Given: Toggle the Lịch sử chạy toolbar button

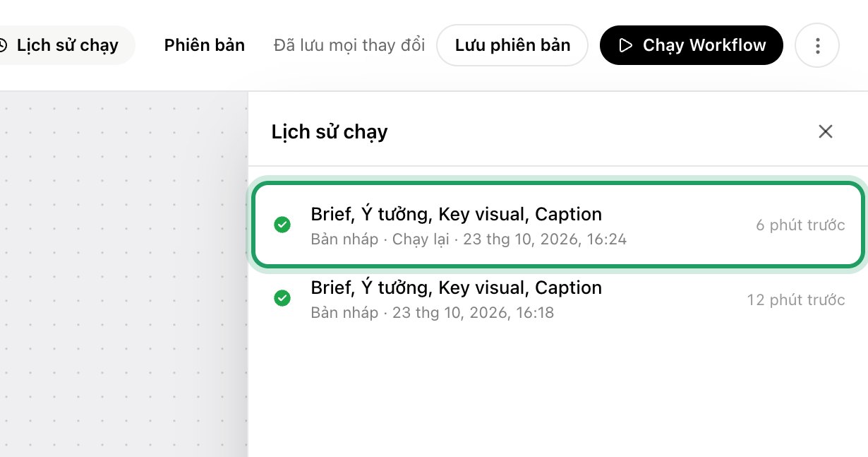Looking at the screenshot, I should coord(65,46).
